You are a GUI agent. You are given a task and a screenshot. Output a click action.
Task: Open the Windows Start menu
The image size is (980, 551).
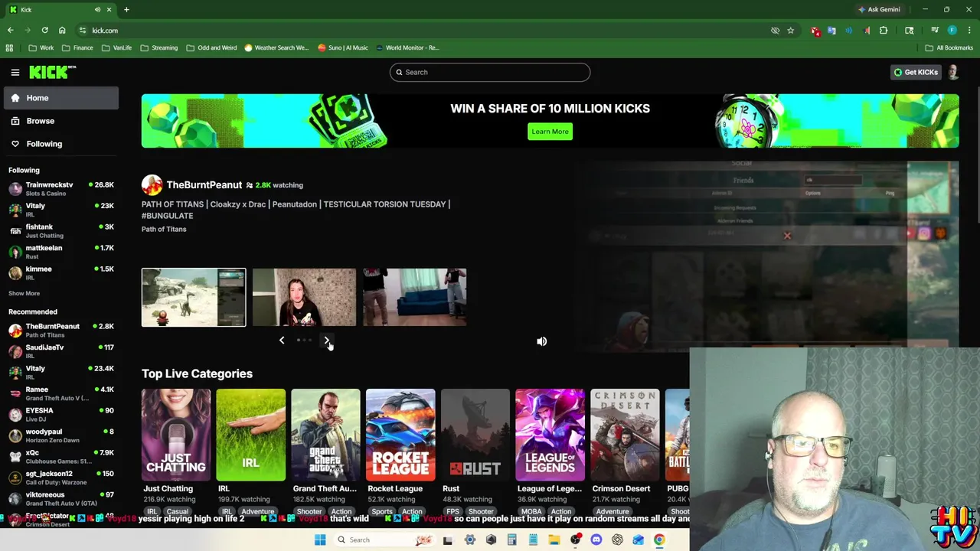pos(320,540)
